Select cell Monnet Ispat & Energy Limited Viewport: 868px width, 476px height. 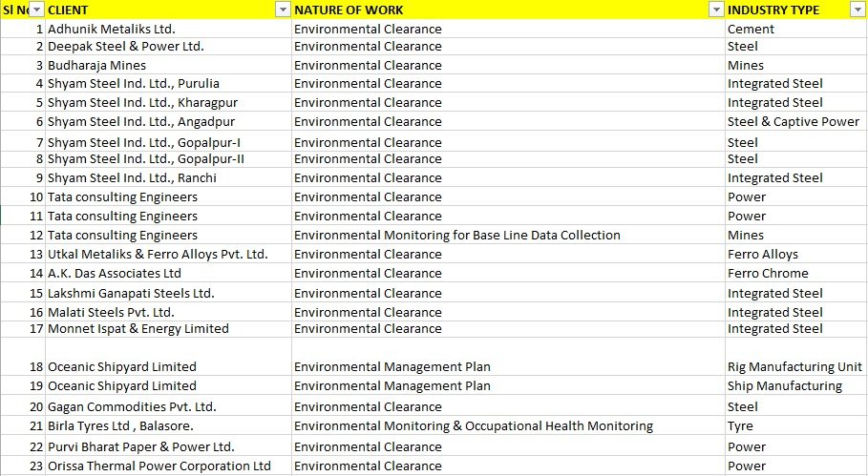(x=168, y=329)
